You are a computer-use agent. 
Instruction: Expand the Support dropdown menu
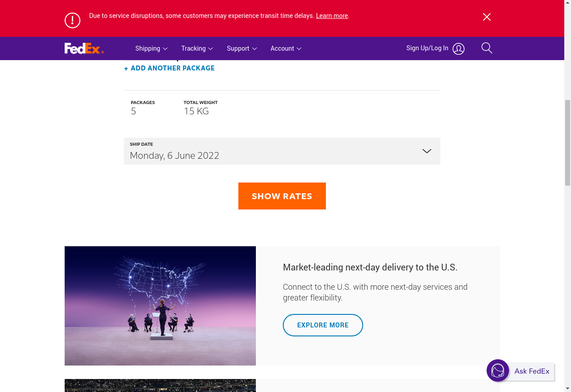tap(242, 48)
